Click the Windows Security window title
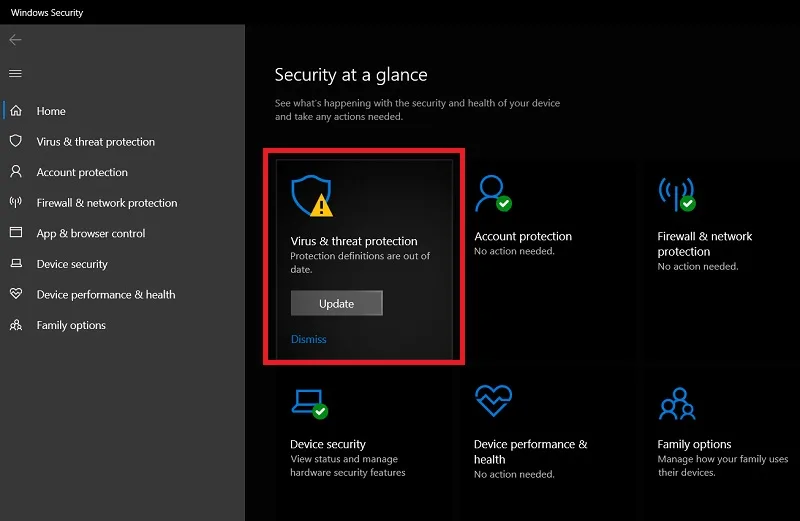 47,13
